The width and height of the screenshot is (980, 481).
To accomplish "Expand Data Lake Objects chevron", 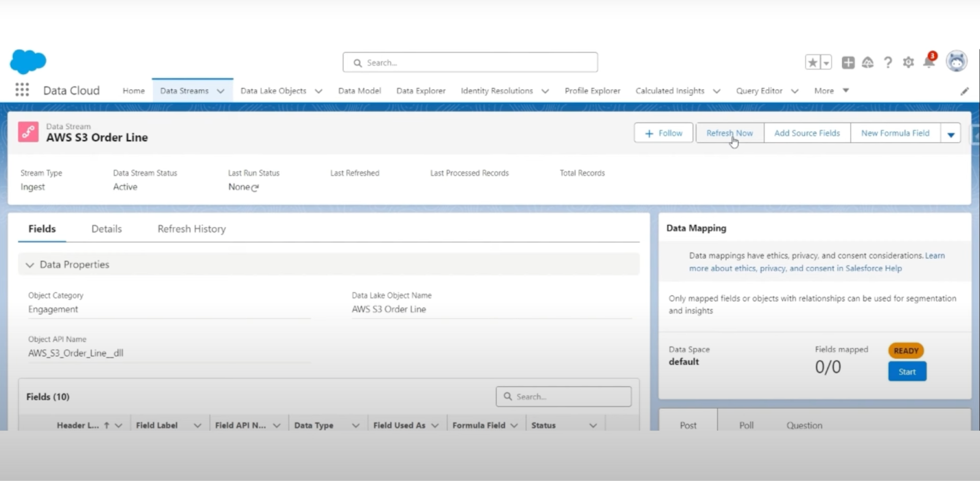I will tap(318, 91).
